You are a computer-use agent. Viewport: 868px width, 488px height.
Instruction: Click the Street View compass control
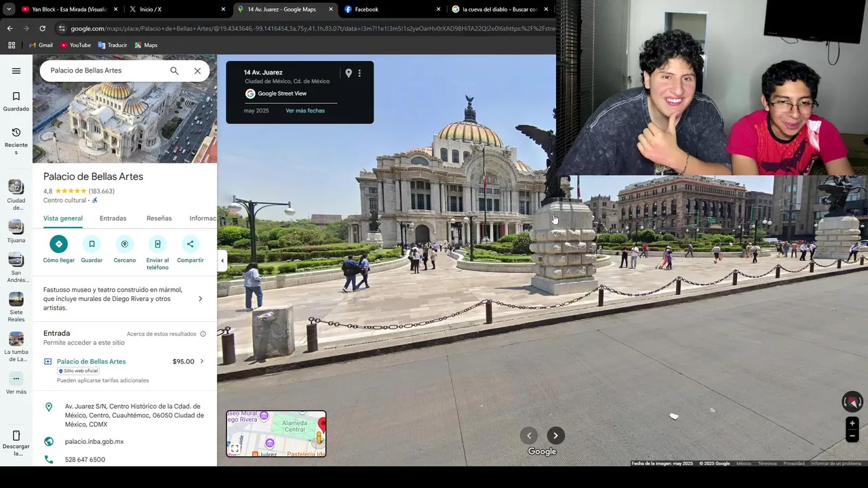point(852,402)
